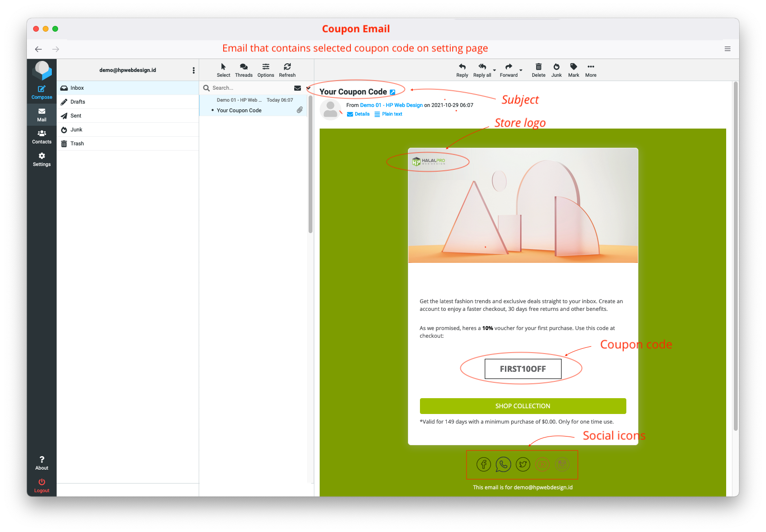
Task: Open the Drafts folder
Action: coord(78,102)
